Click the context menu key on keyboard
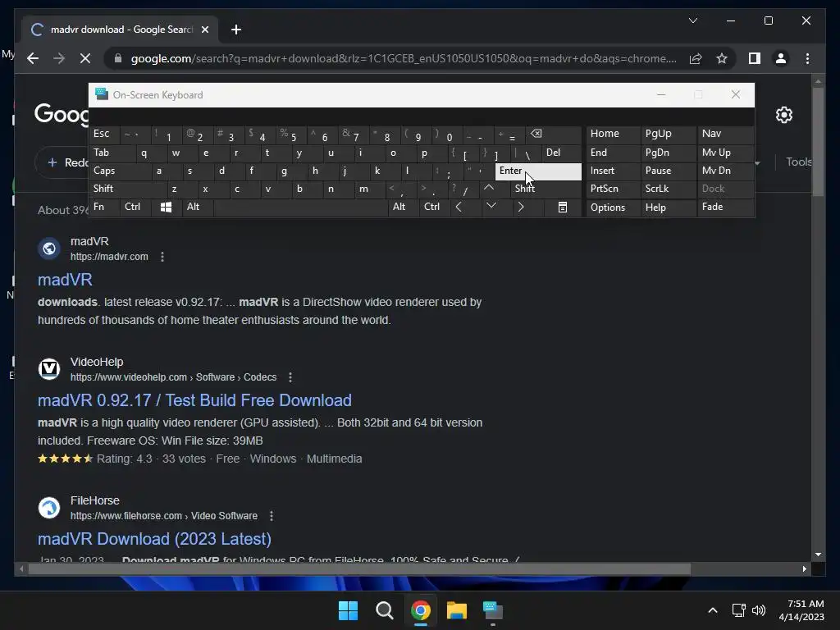 click(x=563, y=208)
